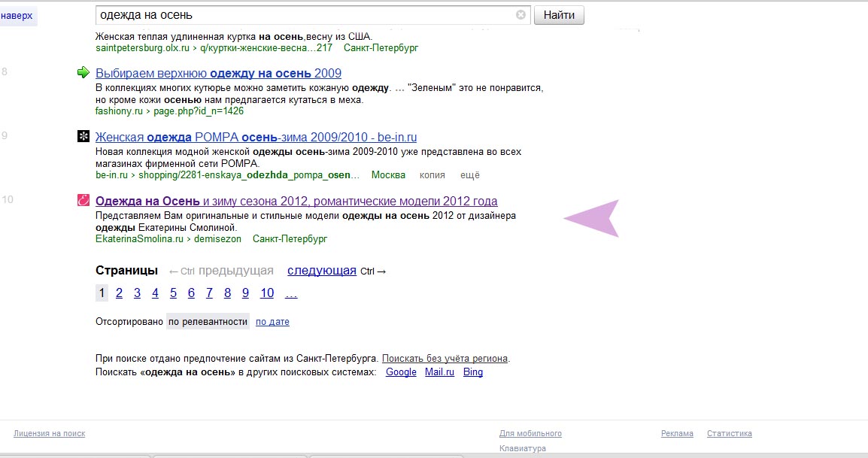
Task: Click the pink favicon for the EkaterinaSmolina result
Action: (x=83, y=201)
